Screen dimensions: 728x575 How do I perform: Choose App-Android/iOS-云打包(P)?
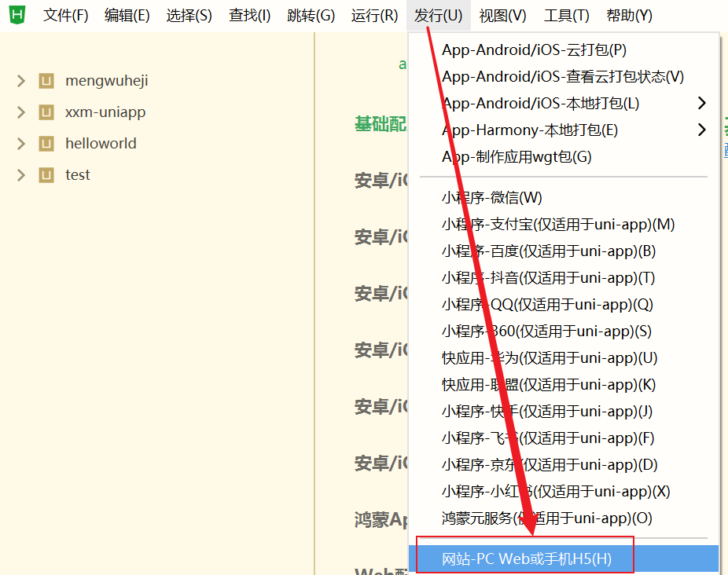[564, 49]
